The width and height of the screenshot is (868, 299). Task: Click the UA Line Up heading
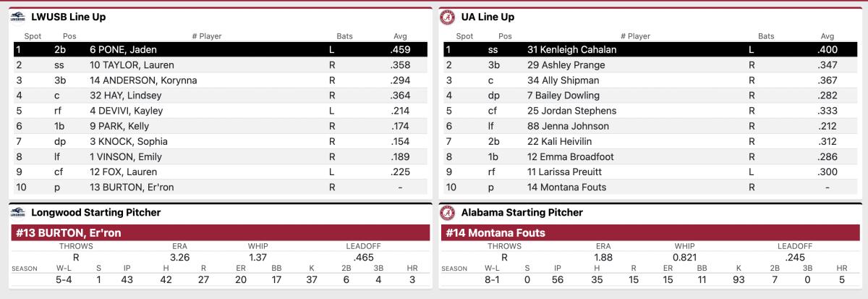[488, 17]
